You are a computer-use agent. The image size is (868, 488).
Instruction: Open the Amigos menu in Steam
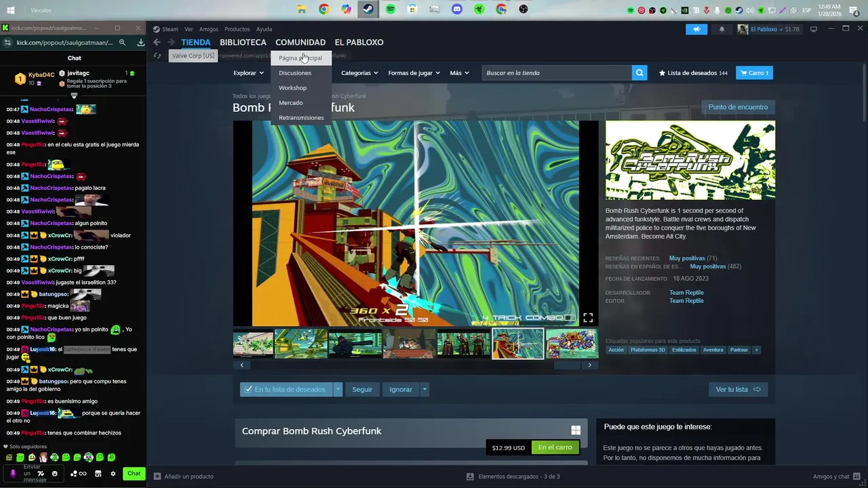tap(209, 29)
